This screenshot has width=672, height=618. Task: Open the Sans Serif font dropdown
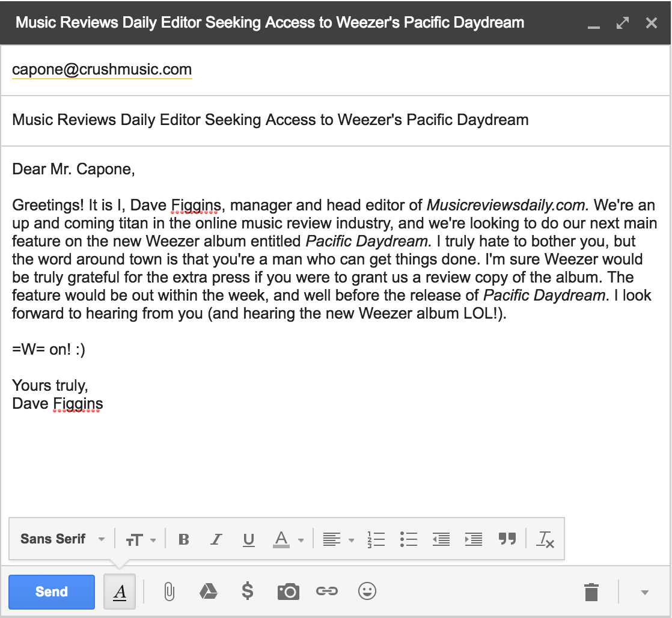pyautogui.click(x=63, y=539)
